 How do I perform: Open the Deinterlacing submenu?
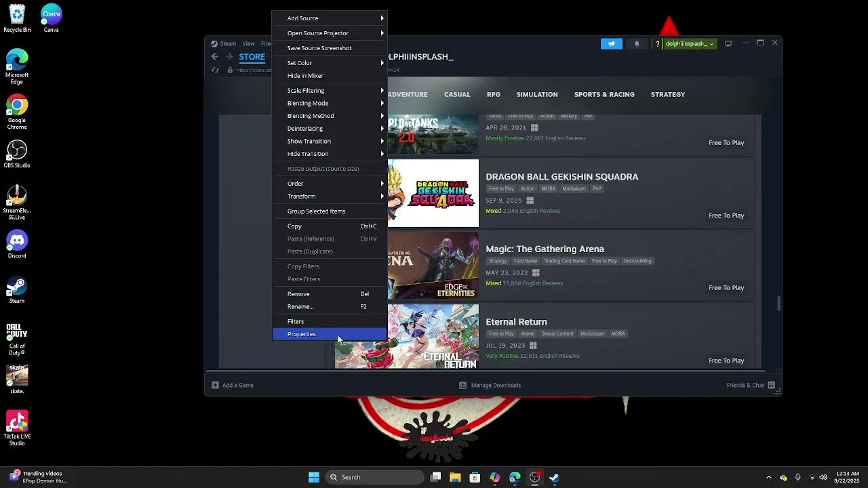[329, 129]
